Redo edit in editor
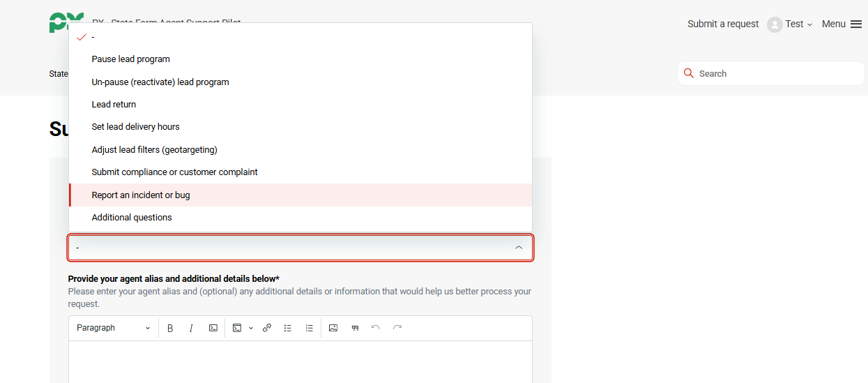868x383 pixels. click(397, 328)
